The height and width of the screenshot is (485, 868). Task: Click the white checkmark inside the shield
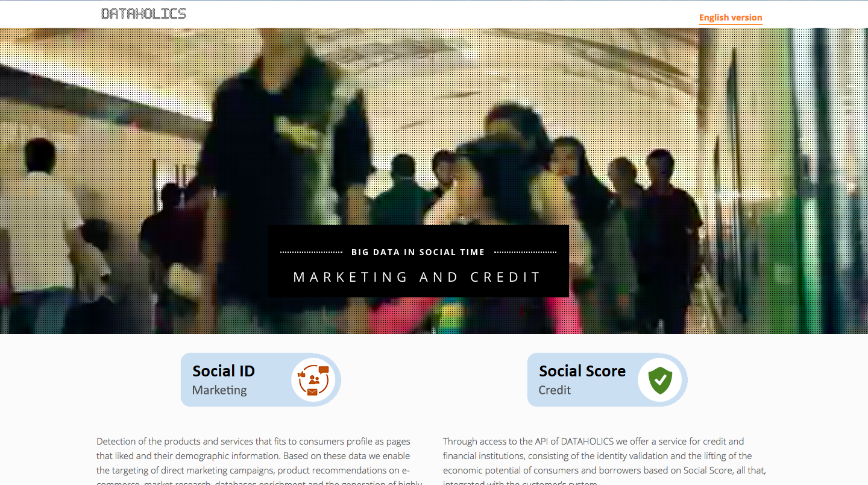pos(661,379)
